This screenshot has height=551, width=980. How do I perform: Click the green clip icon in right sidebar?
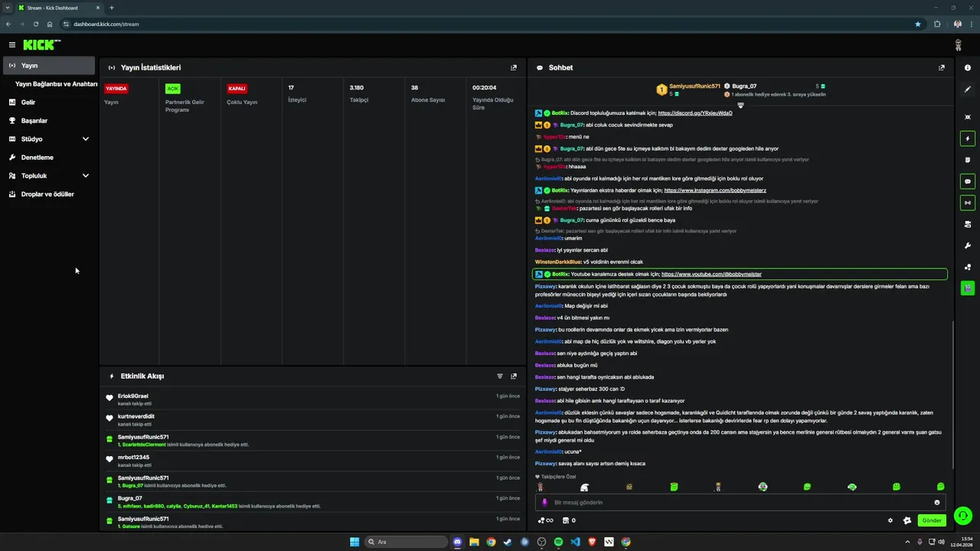pyautogui.click(x=968, y=289)
